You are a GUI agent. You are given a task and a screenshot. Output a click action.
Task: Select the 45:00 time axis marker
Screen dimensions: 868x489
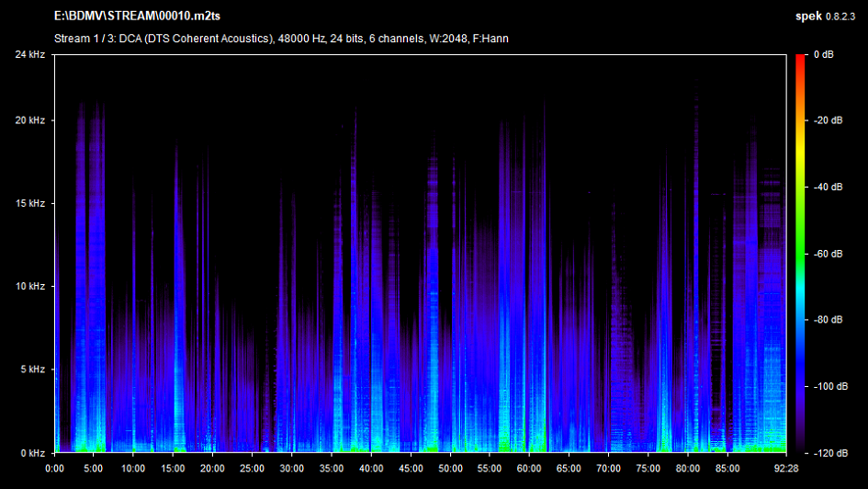click(x=411, y=467)
